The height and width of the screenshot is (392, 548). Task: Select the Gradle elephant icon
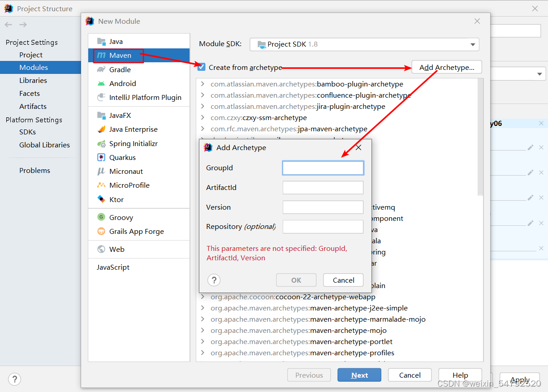click(101, 69)
